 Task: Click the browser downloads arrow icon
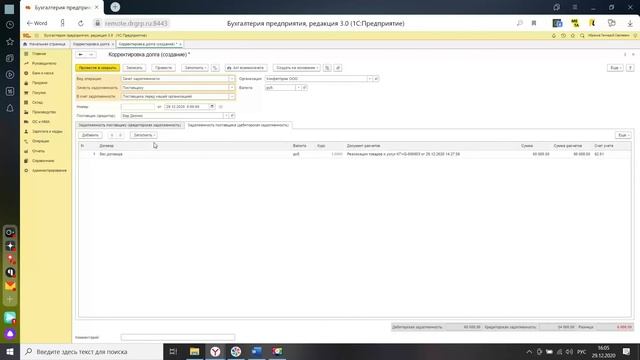630,23
